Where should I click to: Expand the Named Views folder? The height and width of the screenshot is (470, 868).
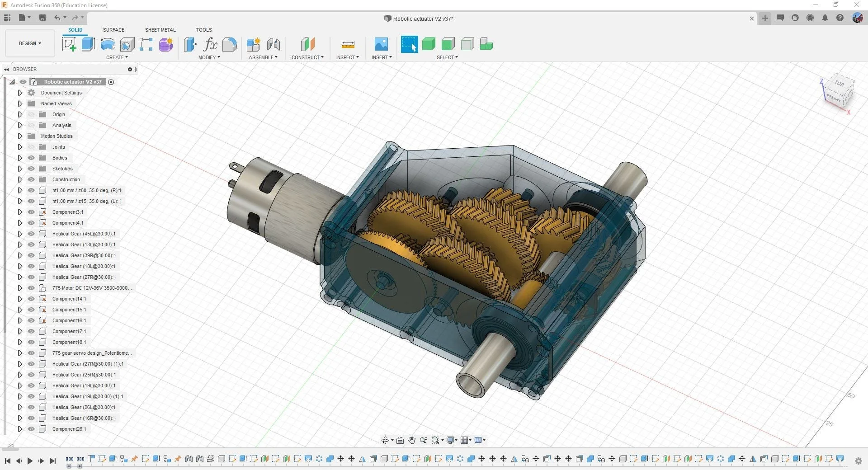click(20, 103)
